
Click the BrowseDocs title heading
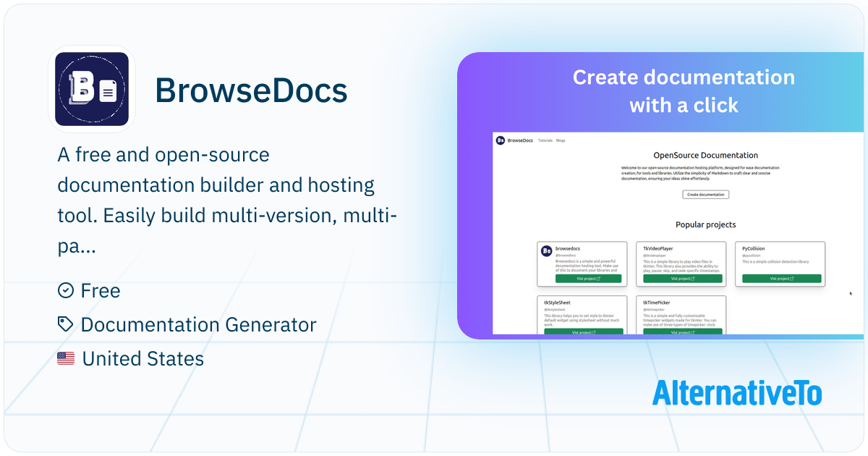click(x=251, y=90)
